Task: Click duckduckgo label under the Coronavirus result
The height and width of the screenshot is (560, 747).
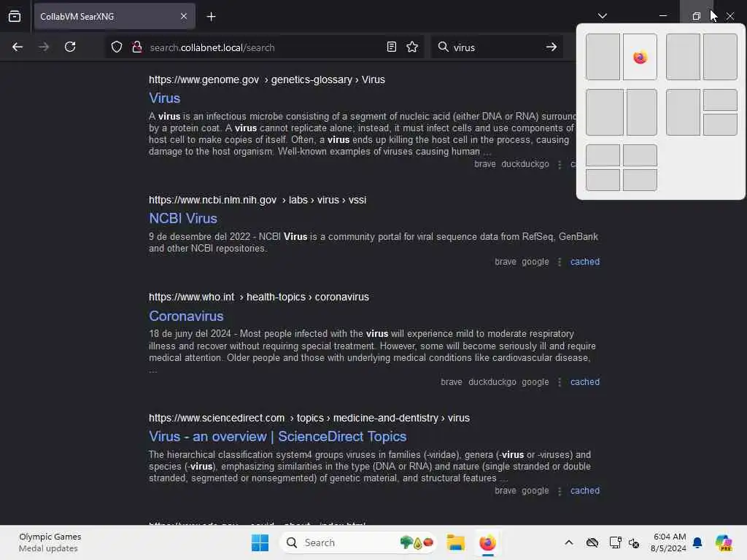Action: (x=492, y=382)
